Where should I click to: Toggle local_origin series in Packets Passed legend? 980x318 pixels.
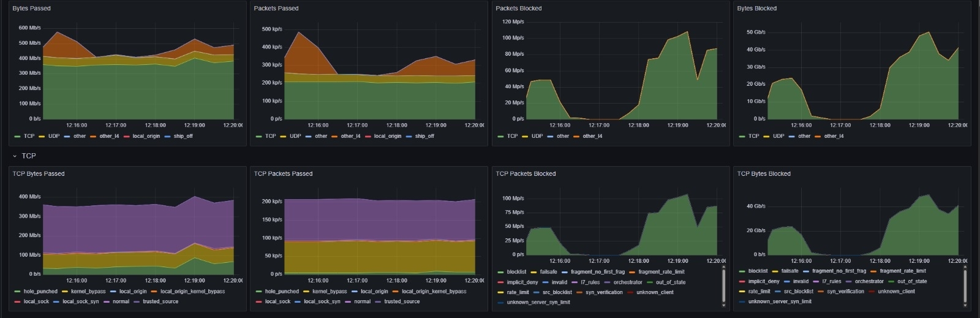387,136
